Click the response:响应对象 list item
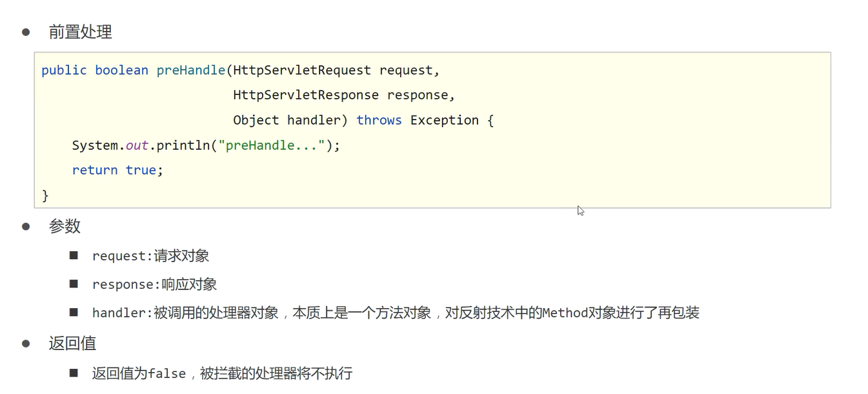This screenshot has width=868, height=394. pyautogui.click(x=154, y=284)
